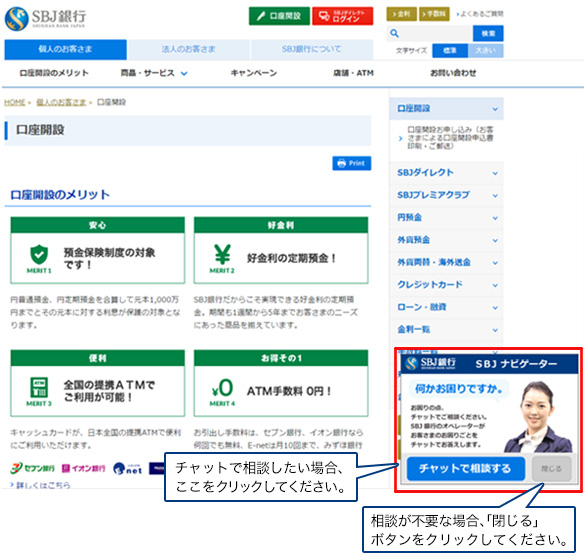Click the チャットで相談する button

466,468
